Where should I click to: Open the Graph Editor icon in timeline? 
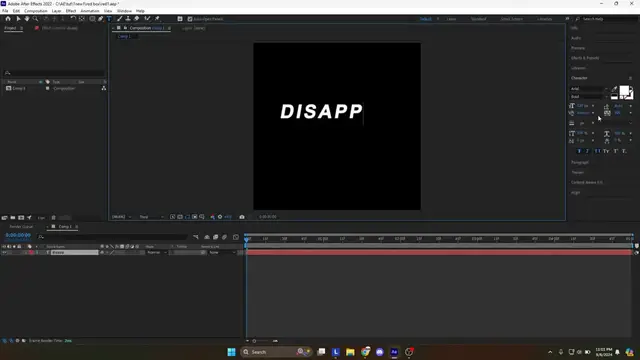236,237
